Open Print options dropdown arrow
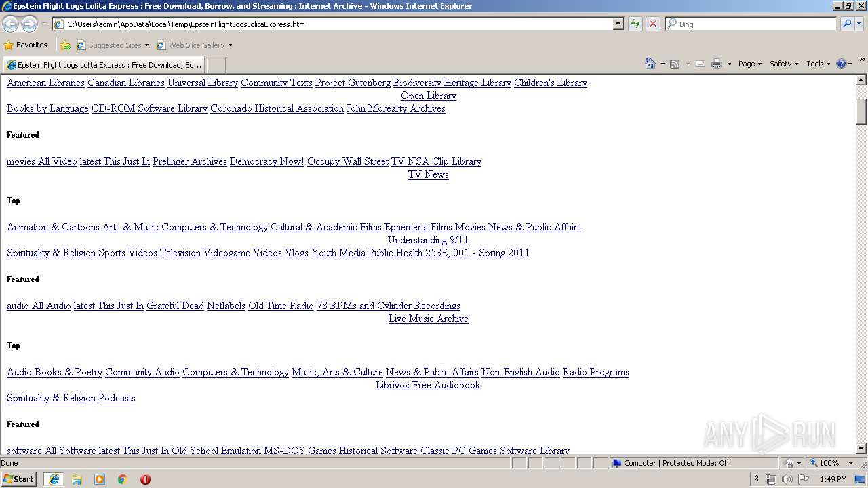 tap(729, 64)
